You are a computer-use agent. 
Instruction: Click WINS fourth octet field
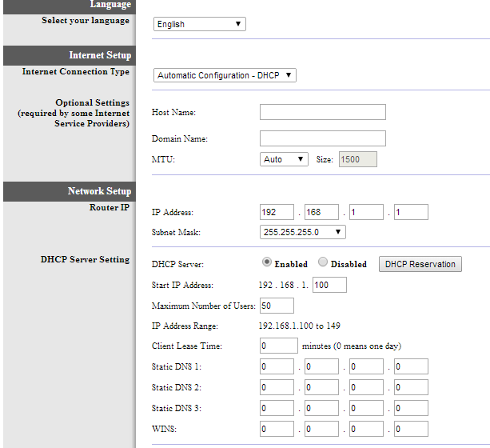pos(411,429)
